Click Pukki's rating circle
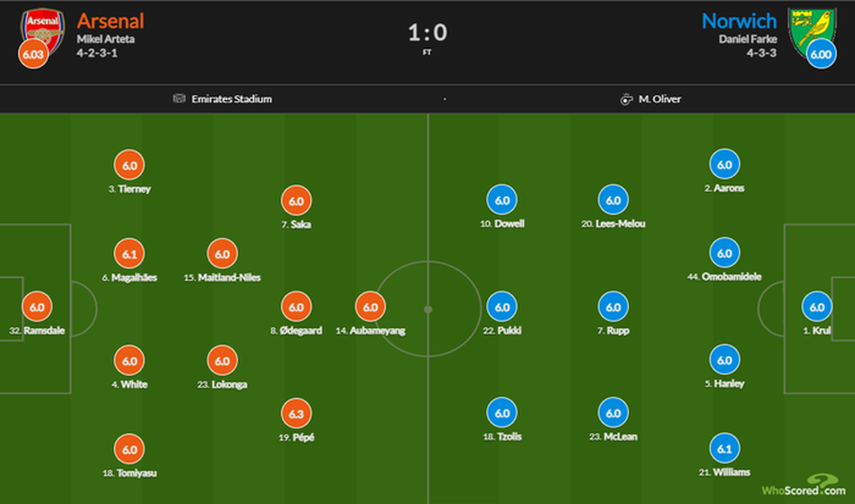The width and height of the screenshot is (855, 504). (x=502, y=307)
